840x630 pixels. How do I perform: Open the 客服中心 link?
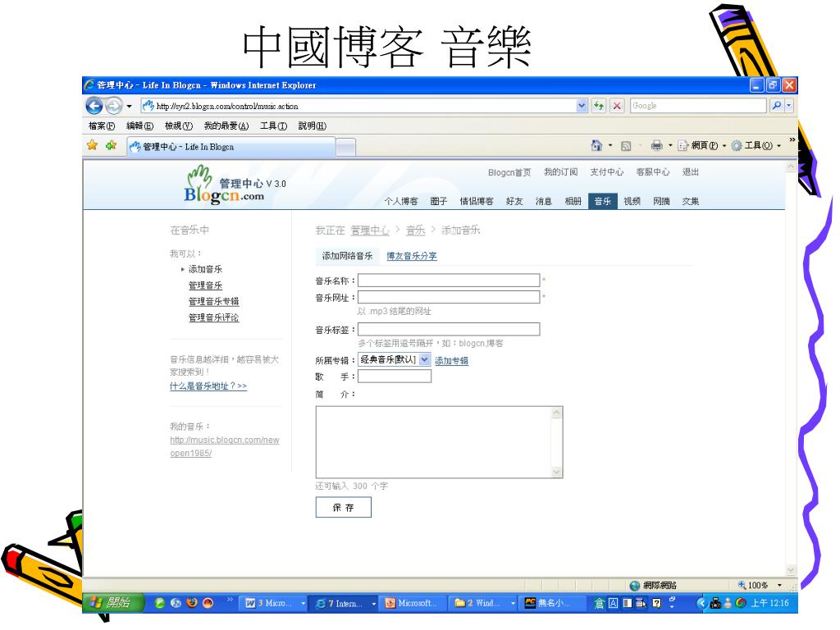653,172
